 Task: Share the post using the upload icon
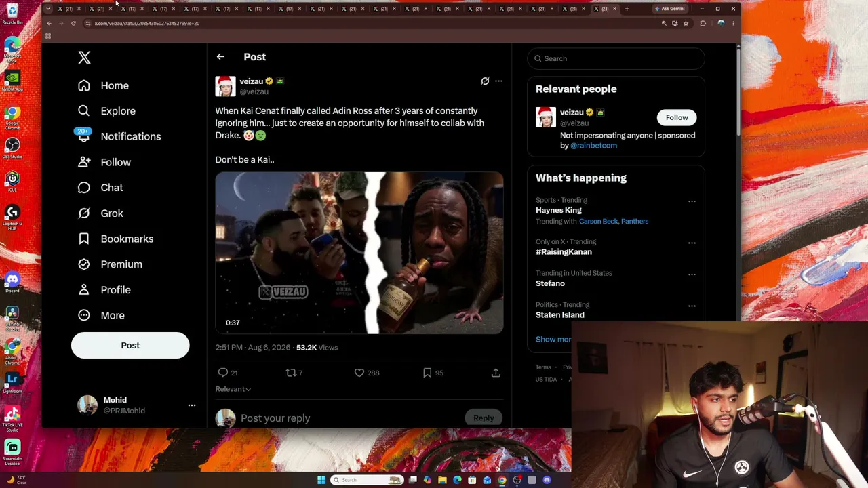[496, 373]
